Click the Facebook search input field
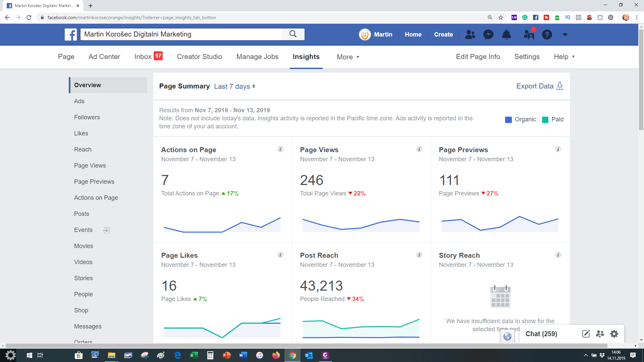 pos(181,34)
